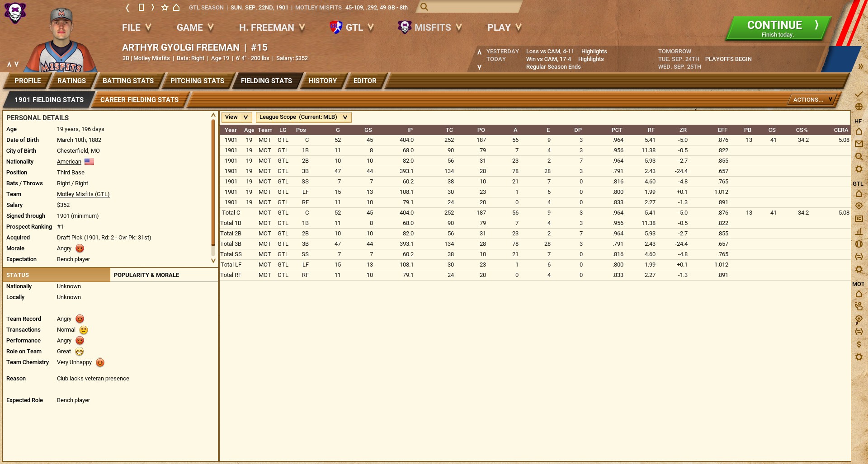Open the PLAY menu

coord(504,28)
